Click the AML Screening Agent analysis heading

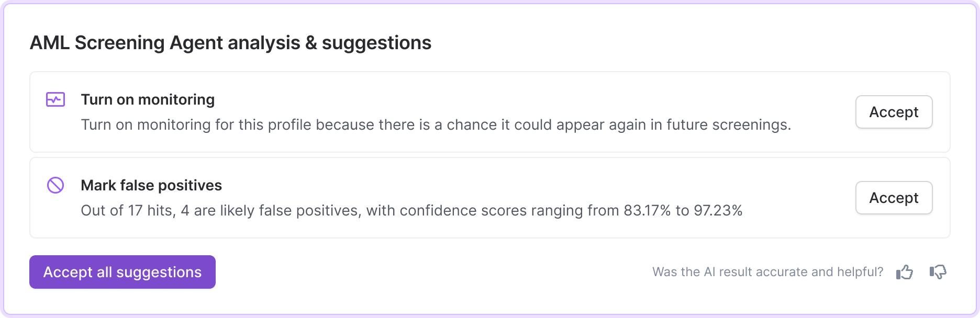click(x=230, y=43)
